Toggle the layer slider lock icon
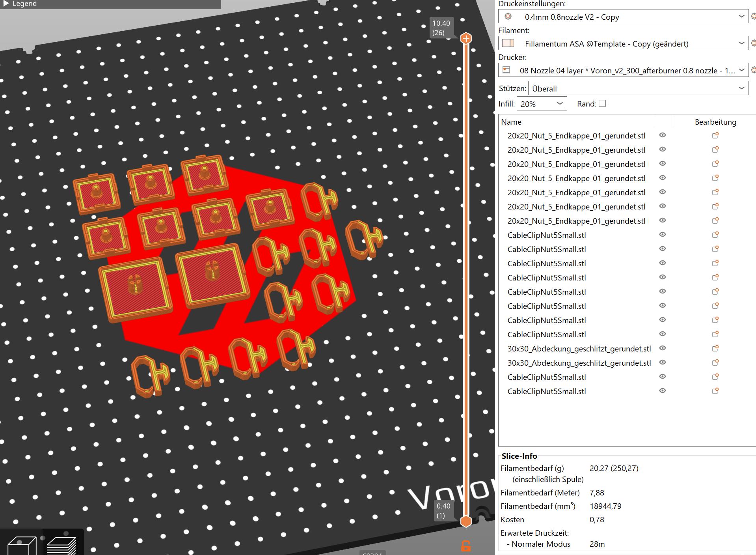The width and height of the screenshot is (756, 555). pos(466,546)
